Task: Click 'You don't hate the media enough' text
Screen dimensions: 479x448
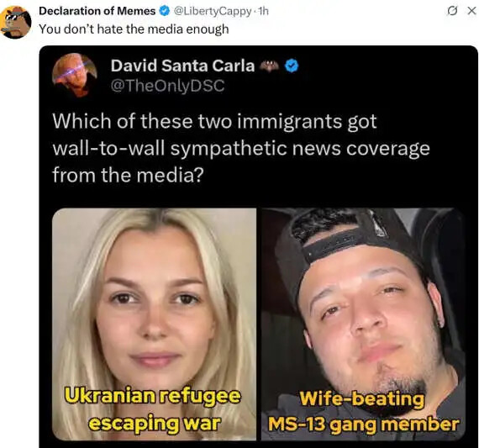Action: pos(134,29)
